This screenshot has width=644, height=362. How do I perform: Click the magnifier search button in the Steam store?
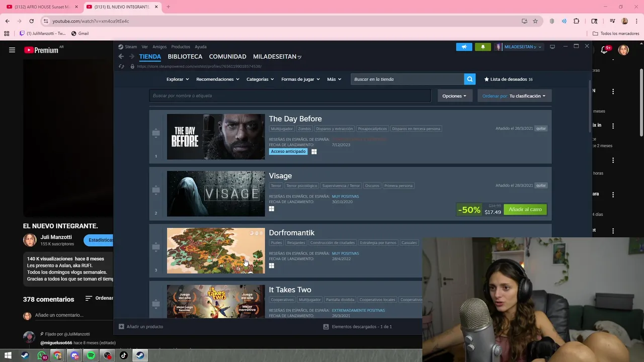tap(470, 79)
